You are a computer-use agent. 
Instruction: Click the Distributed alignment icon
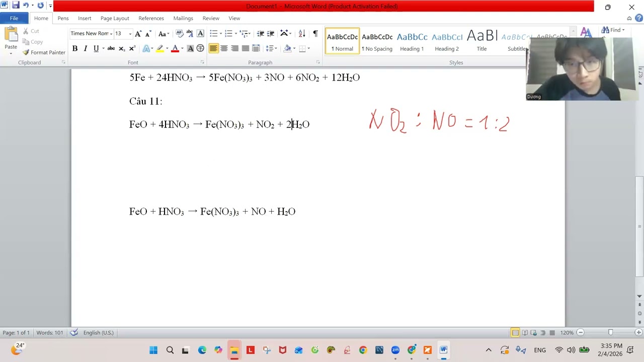coord(256,48)
